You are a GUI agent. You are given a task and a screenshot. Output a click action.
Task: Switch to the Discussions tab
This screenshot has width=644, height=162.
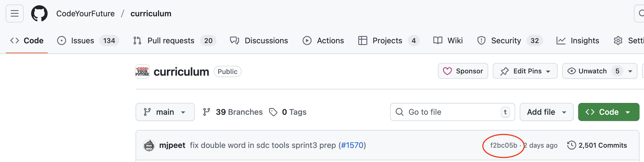(266, 40)
